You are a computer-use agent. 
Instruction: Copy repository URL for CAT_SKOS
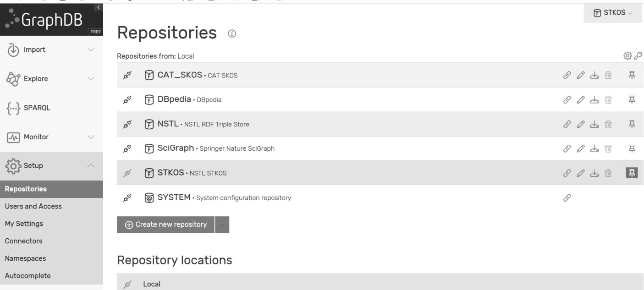(567, 75)
